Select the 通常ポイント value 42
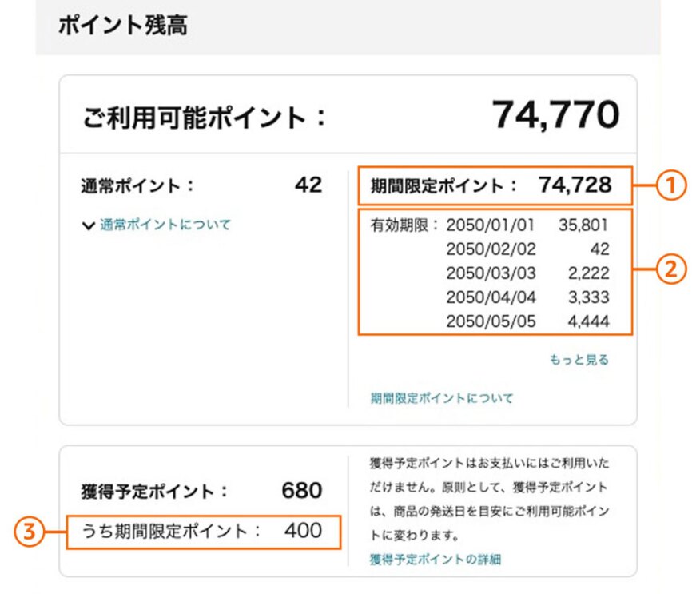700x594 pixels. [x=308, y=185]
